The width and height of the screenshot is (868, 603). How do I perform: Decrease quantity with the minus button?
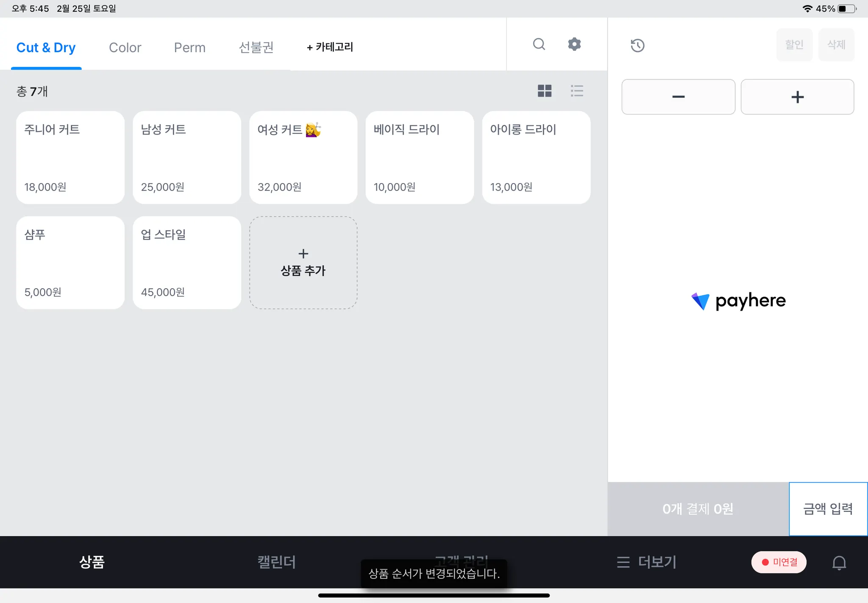pos(678,97)
